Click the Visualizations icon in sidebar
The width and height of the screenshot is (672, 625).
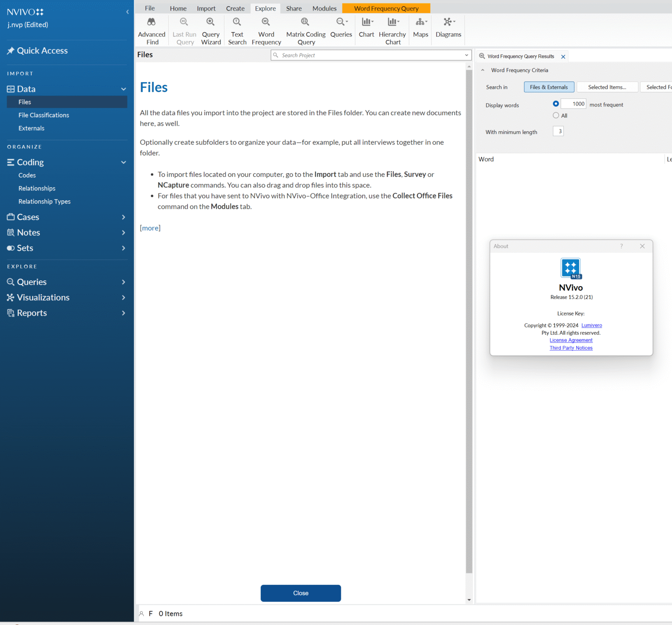click(x=10, y=298)
